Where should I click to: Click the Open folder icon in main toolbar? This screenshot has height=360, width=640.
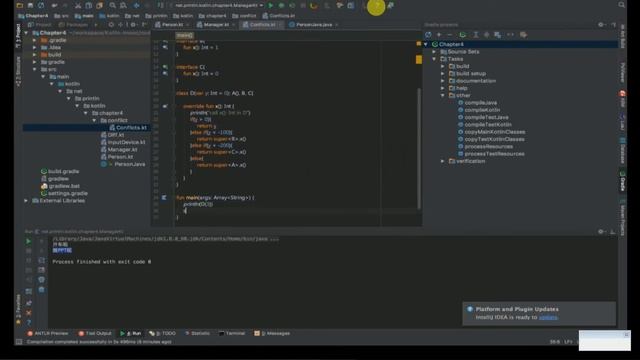coord(19,6)
